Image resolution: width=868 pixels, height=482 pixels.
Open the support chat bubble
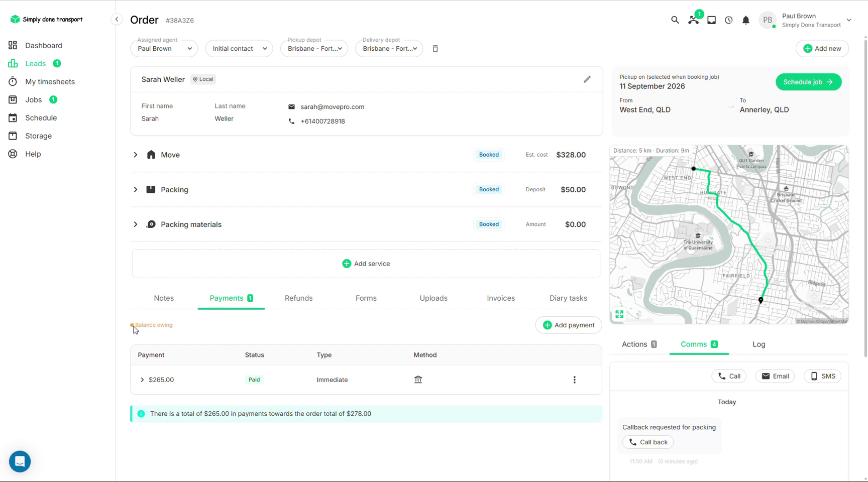20,461
